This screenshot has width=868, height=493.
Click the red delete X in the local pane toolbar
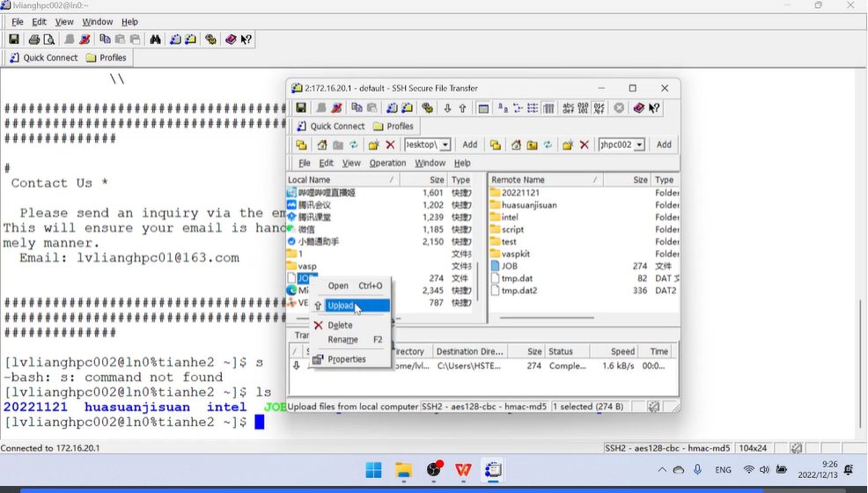(x=390, y=145)
